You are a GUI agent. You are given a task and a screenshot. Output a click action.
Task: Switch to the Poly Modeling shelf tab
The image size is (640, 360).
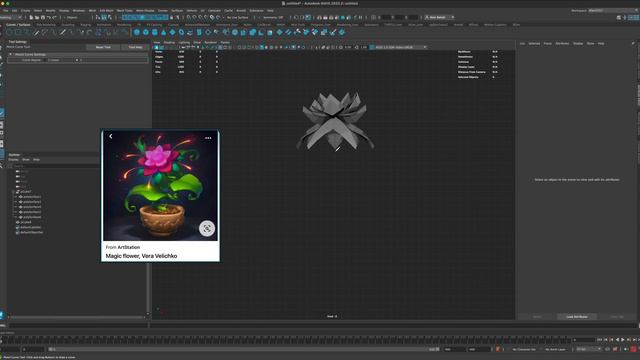[46, 25]
